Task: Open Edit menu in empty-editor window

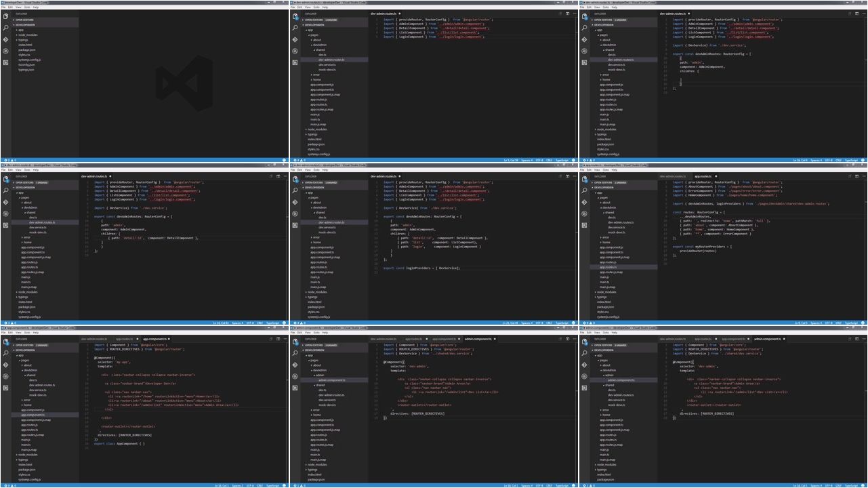Action: click(10, 7)
